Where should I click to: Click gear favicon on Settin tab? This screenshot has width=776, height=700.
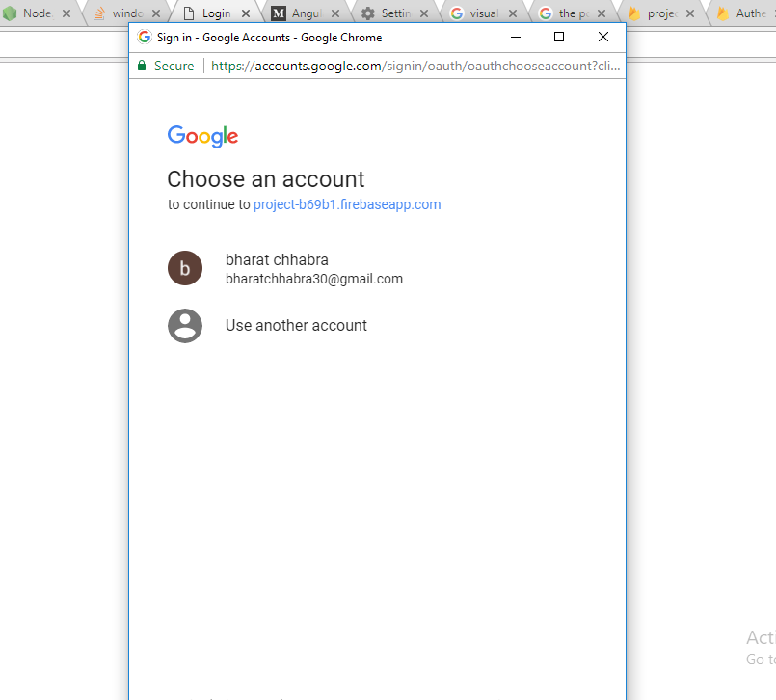coord(367,13)
